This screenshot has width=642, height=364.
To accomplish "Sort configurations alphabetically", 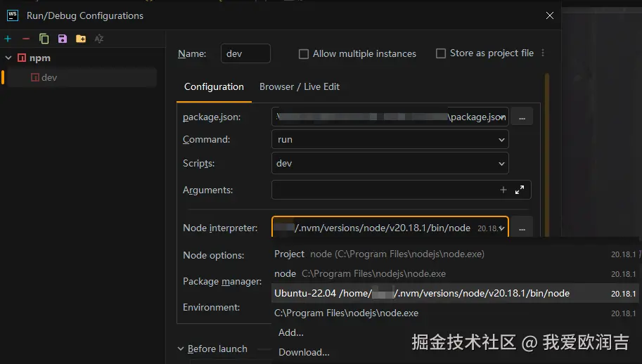I will point(99,39).
